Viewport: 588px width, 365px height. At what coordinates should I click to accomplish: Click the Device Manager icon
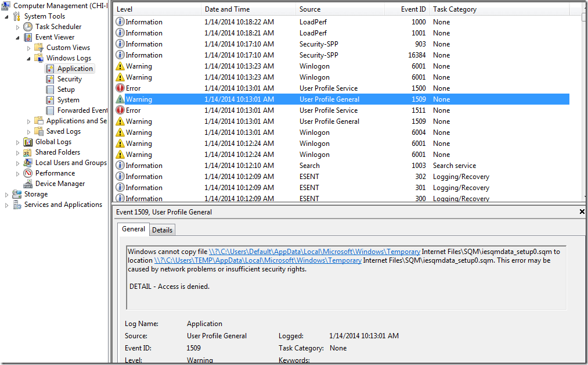pyautogui.click(x=28, y=184)
